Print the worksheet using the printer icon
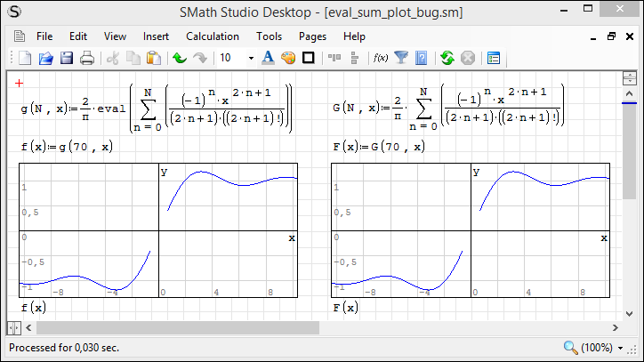The width and height of the screenshot is (644, 362). click(x=87, y=59)
